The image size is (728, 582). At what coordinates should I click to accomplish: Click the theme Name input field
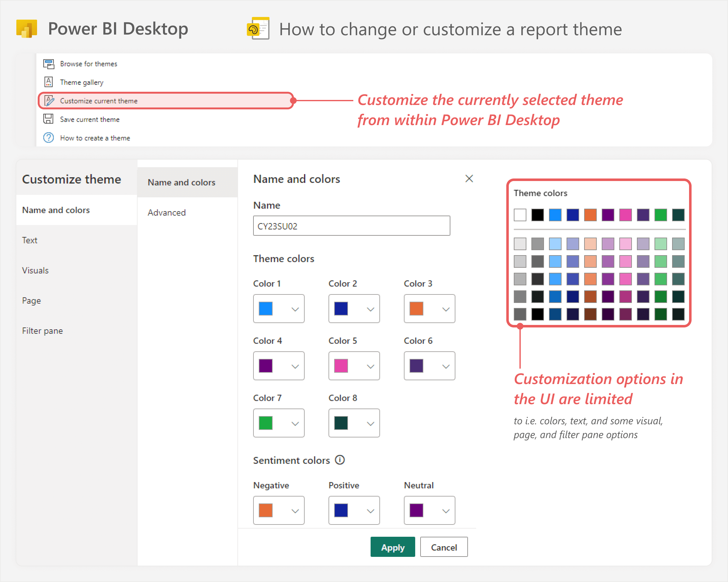(351, 226)
